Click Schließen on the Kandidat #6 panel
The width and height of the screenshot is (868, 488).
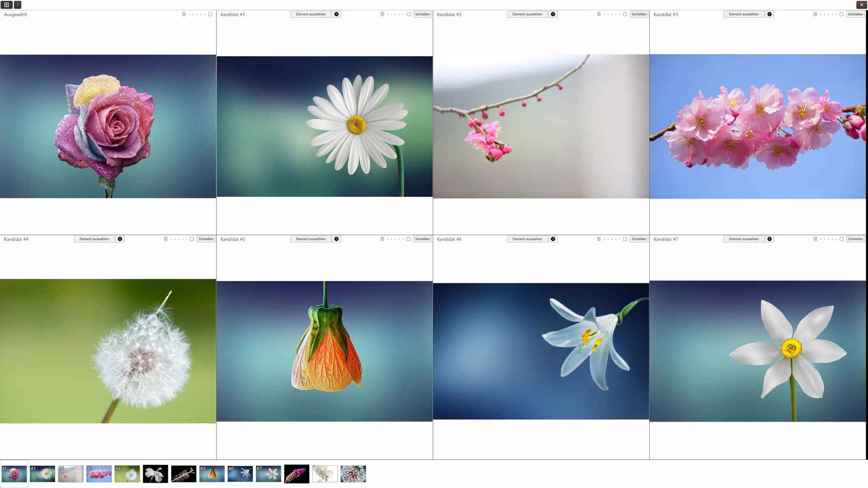(x=639, y=239)
